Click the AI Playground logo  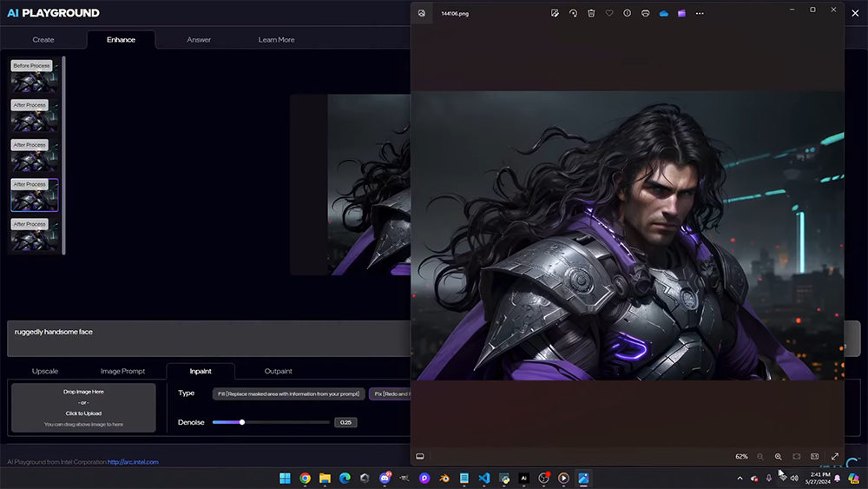click(x=53, y=13)
